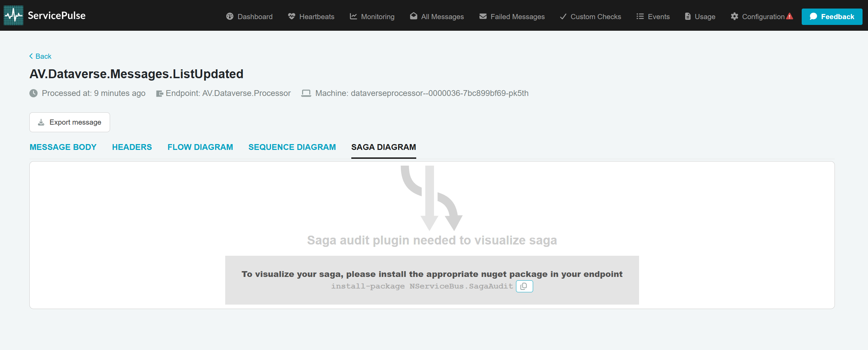
Task: Click the Failed Messages envelope icon
Action: (x=483, y=16)
